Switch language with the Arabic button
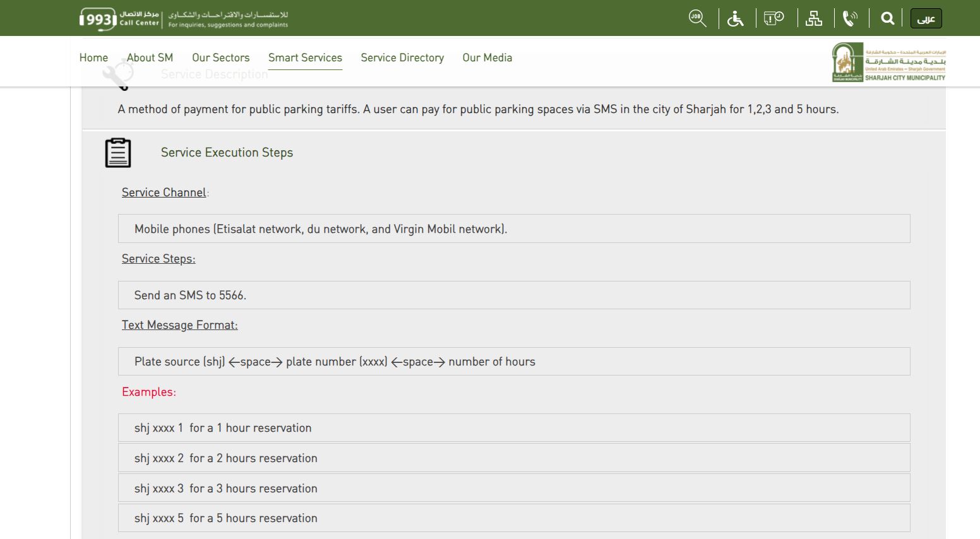This screenshot has width=980, height=539. 926,19
